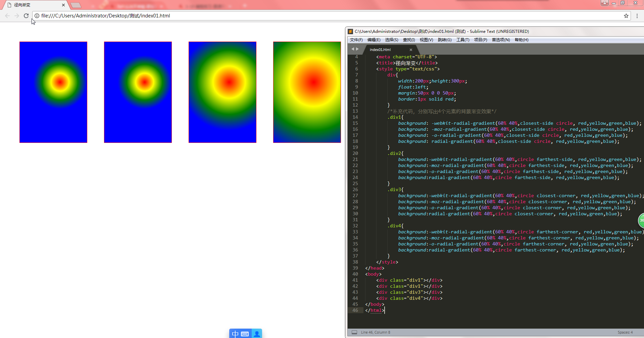Click the browser back arrow
This screenshot has width=644, height=338.
tap(7, 16)
